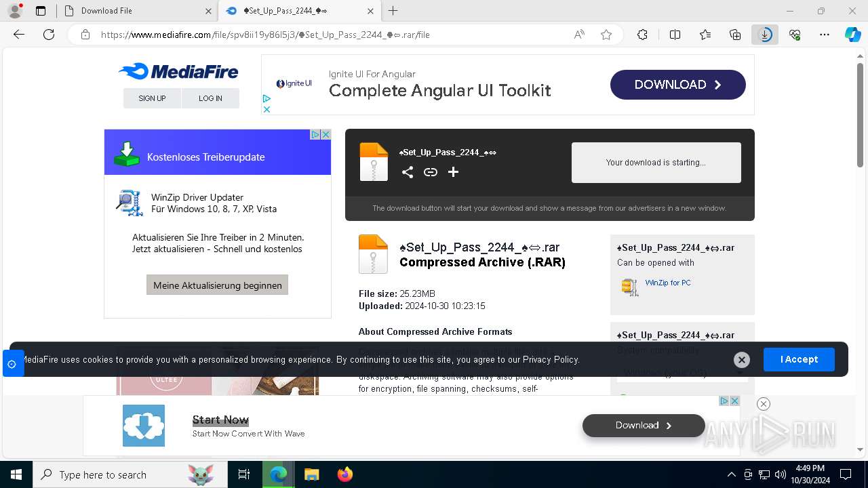This screenshot has width=868, height=488.
Task: Copy the file link with chain icon
Action: tap(431, 172)
